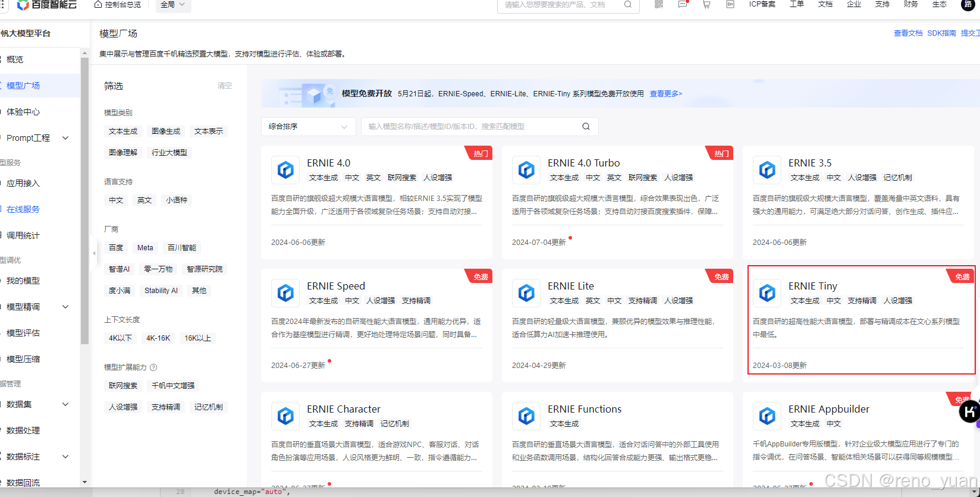
Task: Open the 查看文档 link
Action: [908, 33]
